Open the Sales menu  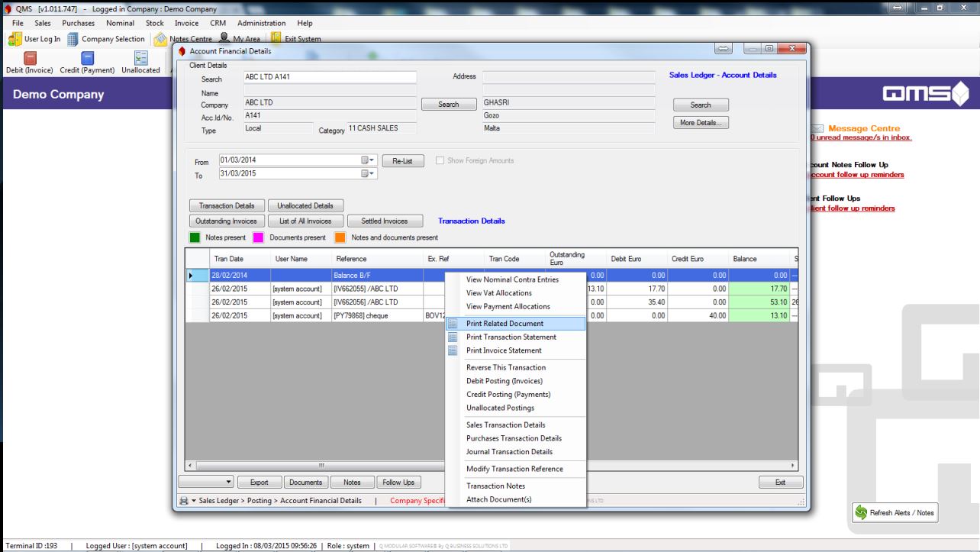(x=44, y=23)
